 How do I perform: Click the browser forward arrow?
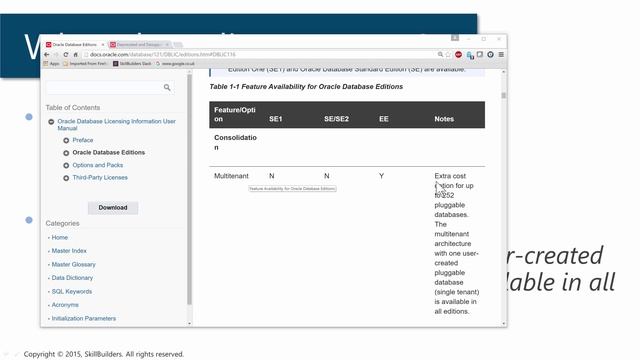(x=56, y=54)
